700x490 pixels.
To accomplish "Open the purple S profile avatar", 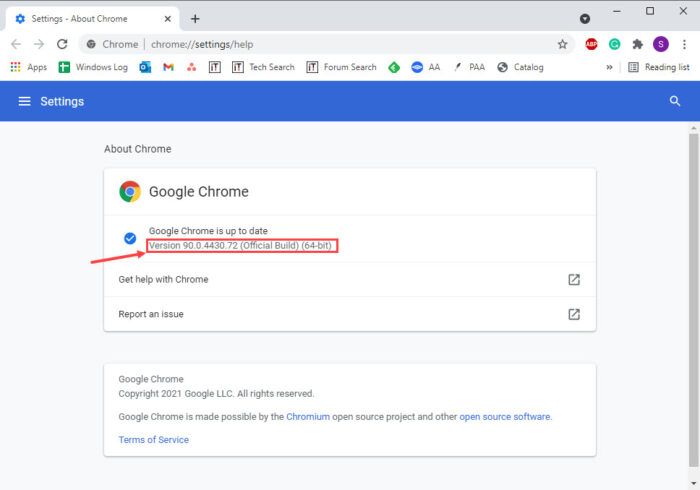I will tap(661, 44).
